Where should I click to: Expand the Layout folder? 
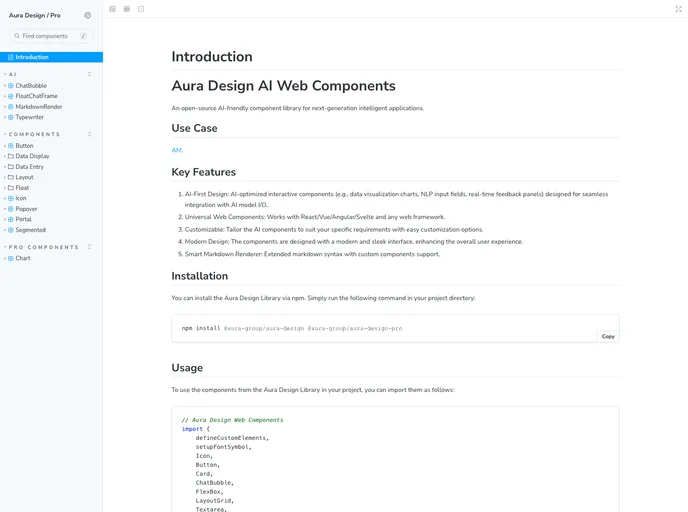(24, 177)
